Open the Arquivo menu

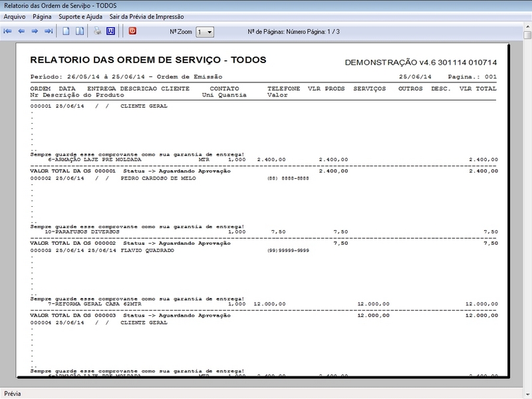point(13,17)
